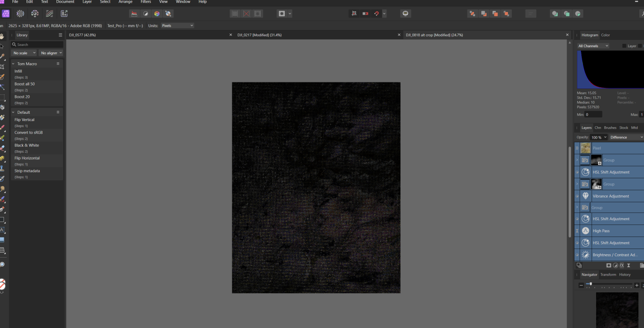Screen dimensions: 644x328
Task: Open the Color panel tab
Action: [x=605, y=35]
